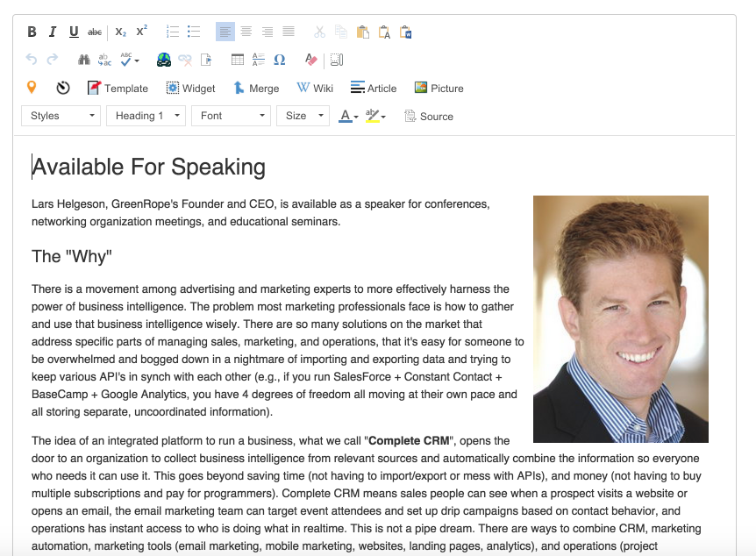The height and width of the screenshot is (556, 756).
Task: Open the Font dropdown
Action: coord(231,116)
